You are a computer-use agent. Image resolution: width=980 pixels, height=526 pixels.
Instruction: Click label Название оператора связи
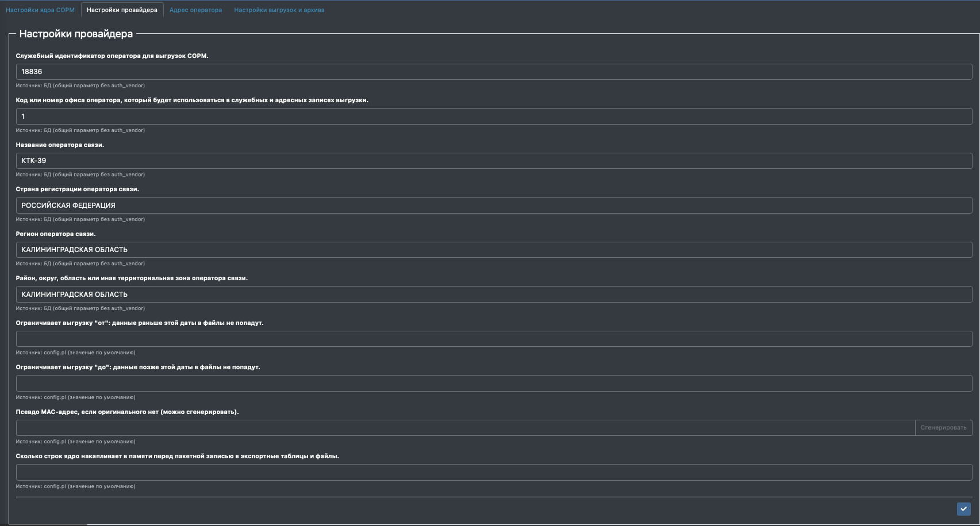60,145
